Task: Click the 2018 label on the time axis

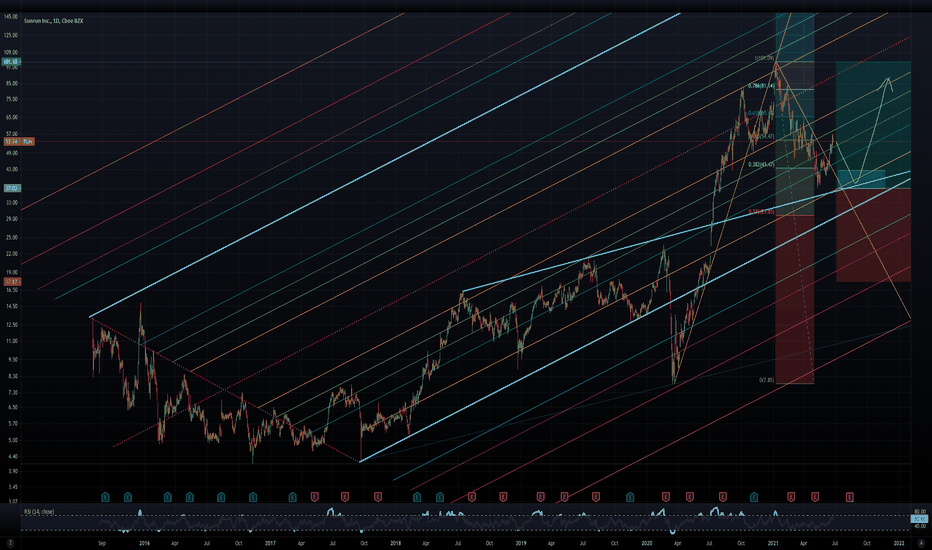Action: tap(395, 543)
